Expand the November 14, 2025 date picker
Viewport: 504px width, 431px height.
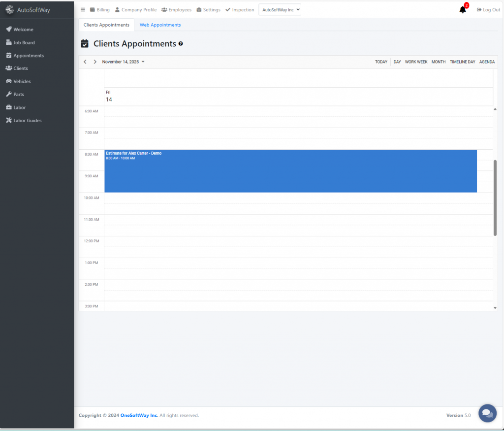(123, 62)
